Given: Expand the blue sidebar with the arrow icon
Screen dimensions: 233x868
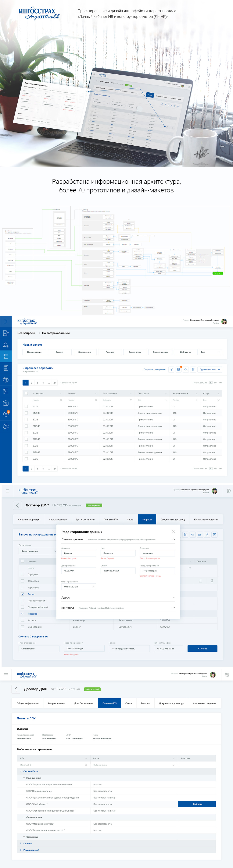Looking at the screenshot, I should click(6, 321).
